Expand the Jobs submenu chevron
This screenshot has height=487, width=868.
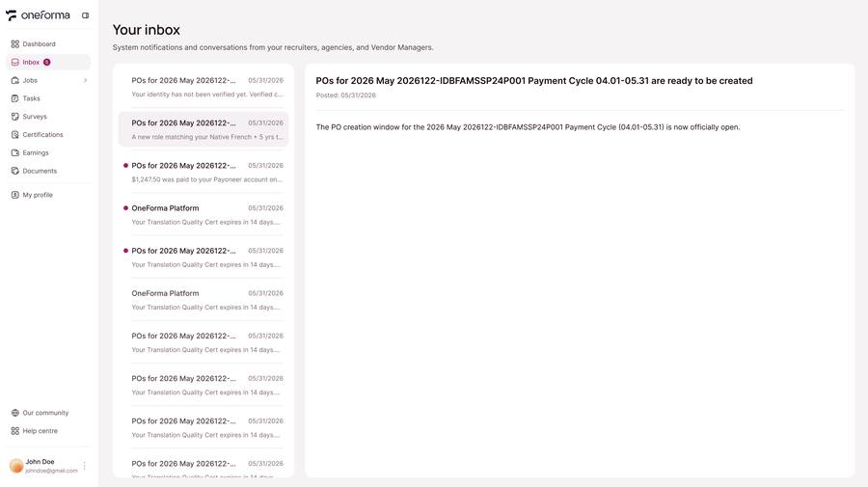tap(85, 80)
